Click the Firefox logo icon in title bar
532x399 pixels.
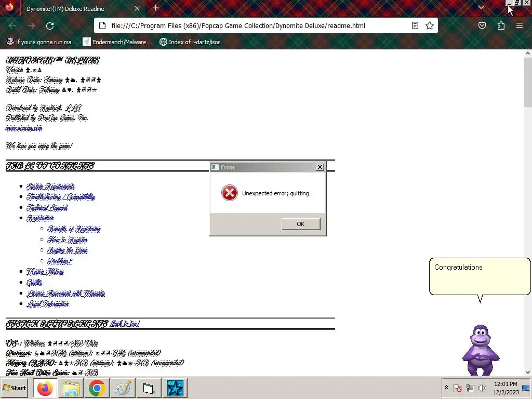9,7
